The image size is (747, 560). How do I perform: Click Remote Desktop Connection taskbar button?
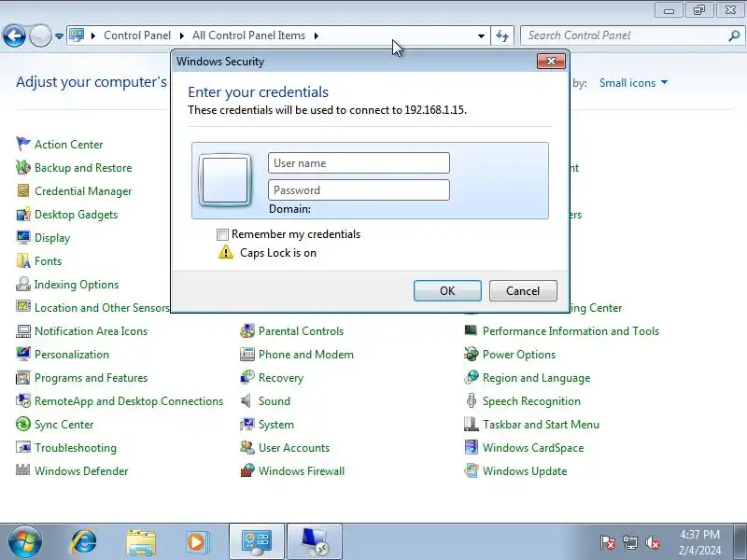pyautogui.click(x=315, y=541)
